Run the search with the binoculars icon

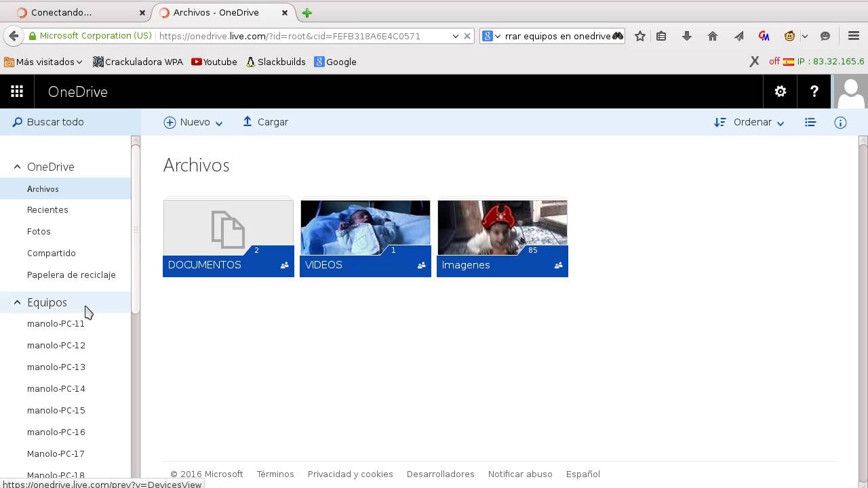(618, 36)
